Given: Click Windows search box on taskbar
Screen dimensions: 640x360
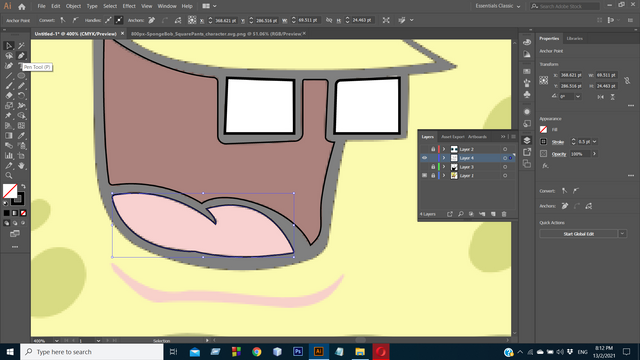Looking at the screenshot, I should click(x=92, y=352).
